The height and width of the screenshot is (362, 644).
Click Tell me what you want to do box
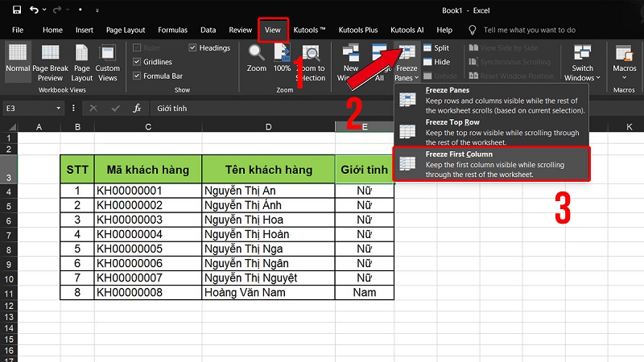pos(530,30)
